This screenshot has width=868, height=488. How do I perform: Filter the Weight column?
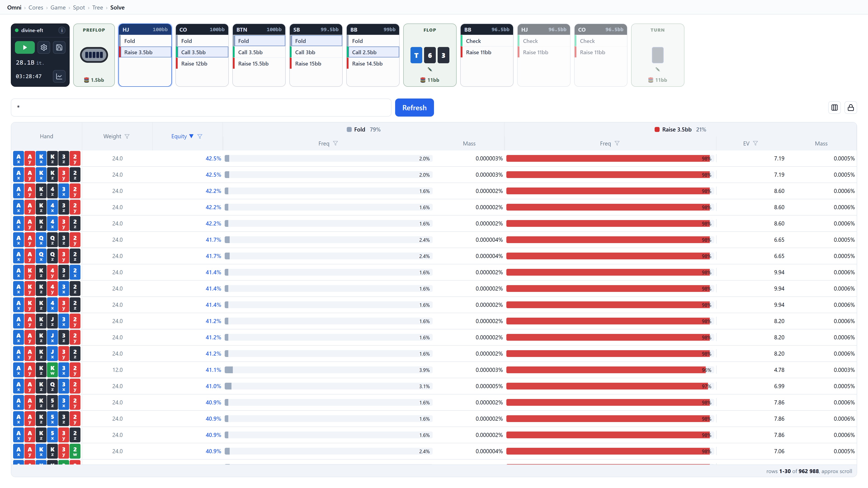pos(127,136)
